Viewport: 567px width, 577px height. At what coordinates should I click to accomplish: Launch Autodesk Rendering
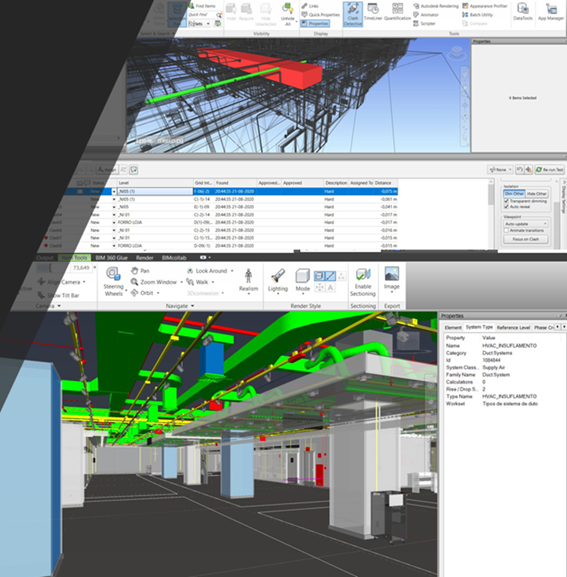[436, 6]
